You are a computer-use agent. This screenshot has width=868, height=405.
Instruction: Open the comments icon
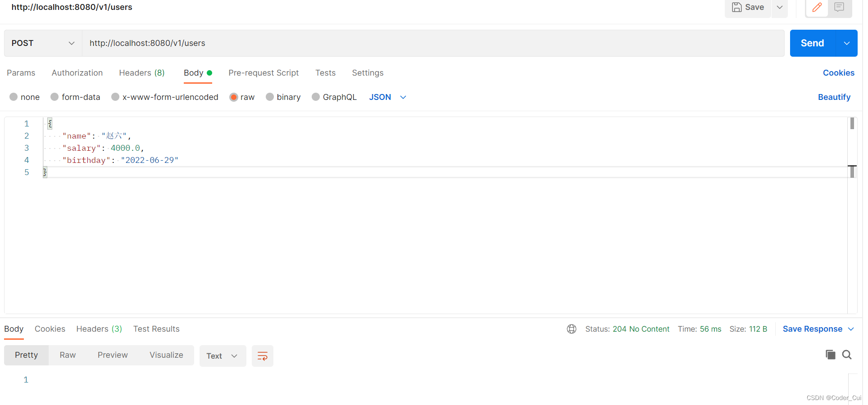click(x=839, y=7)
